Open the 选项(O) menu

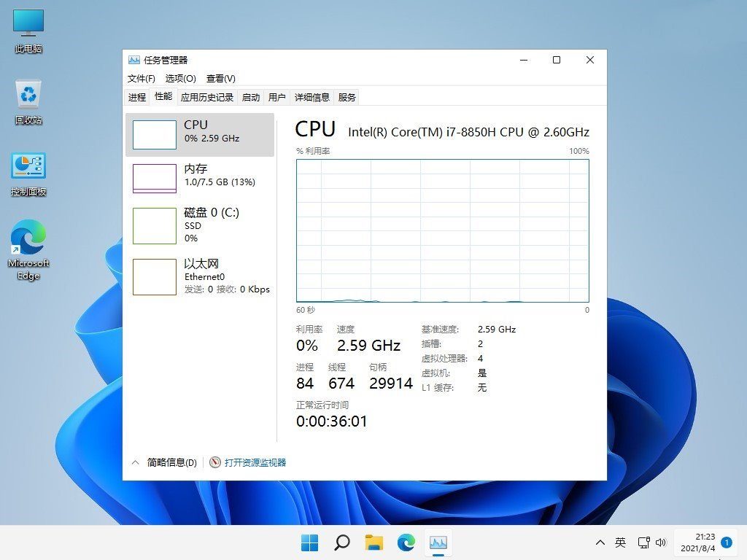tap(180, 78)
